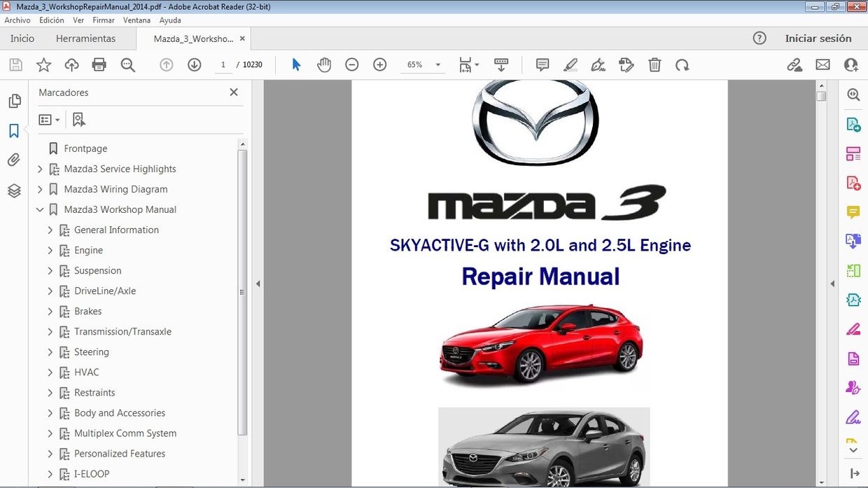The width and height of the screenshot is (868, 488).
Task: Share a link using the link icon
Action: point(794,65)
